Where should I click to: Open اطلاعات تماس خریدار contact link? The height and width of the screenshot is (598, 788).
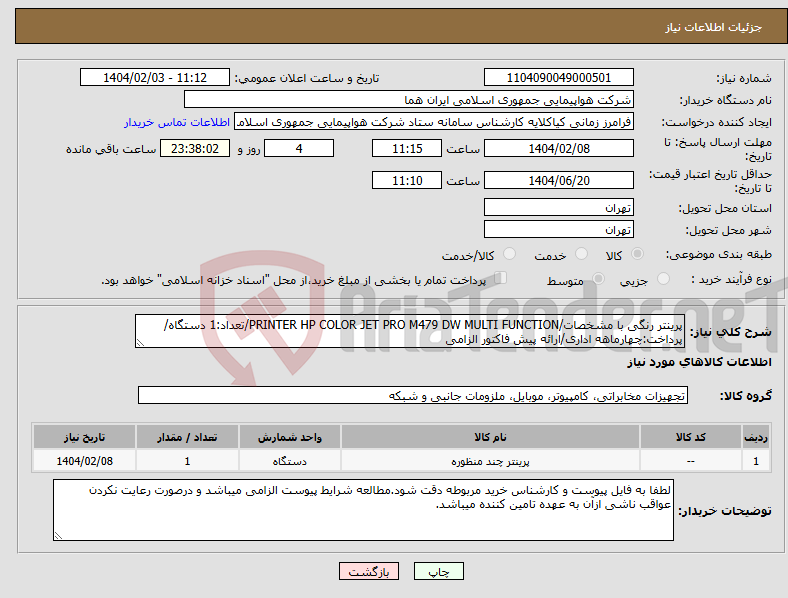177,122
